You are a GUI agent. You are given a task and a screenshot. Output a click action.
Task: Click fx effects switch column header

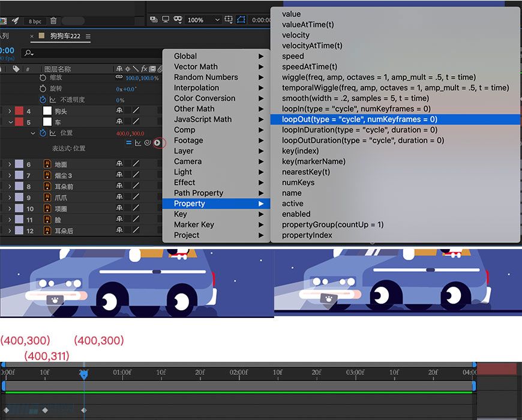pyautogui.click(x=144, y=69)
